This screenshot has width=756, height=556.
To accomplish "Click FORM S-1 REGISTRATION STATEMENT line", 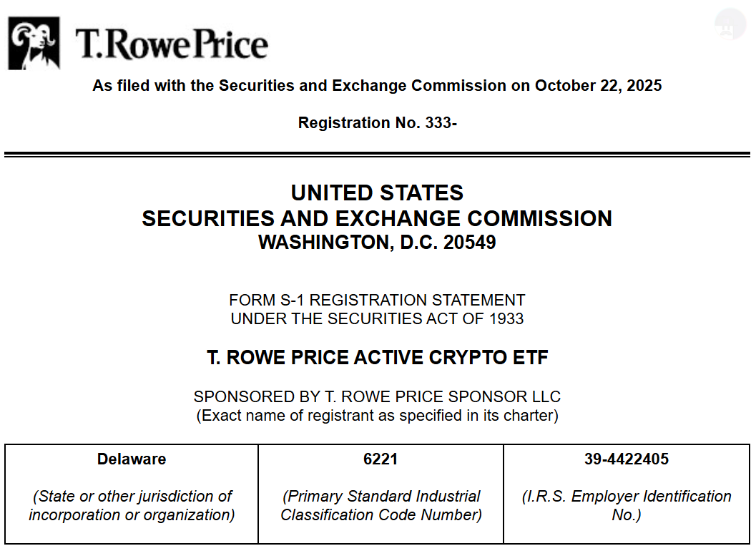I will point(377,300).
